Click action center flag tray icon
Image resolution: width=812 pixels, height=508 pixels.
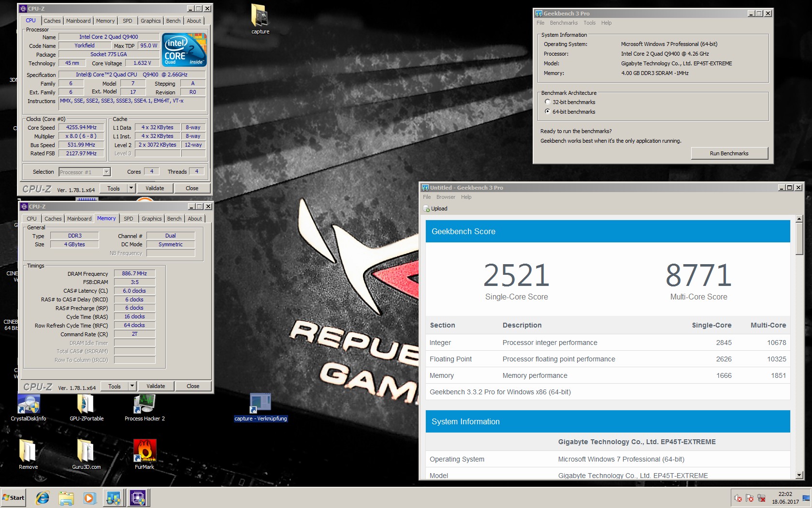pos(750,498)
